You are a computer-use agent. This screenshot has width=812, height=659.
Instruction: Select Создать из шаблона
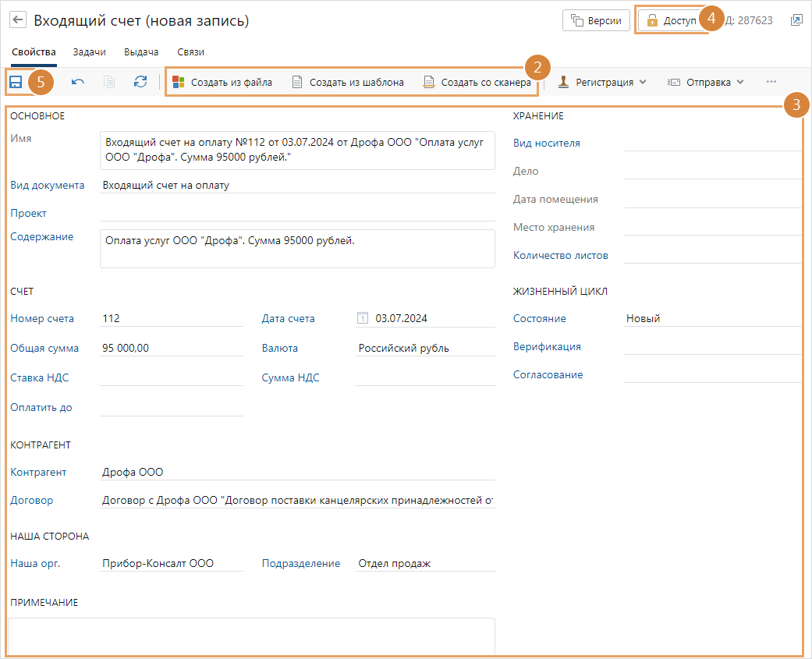348,82
